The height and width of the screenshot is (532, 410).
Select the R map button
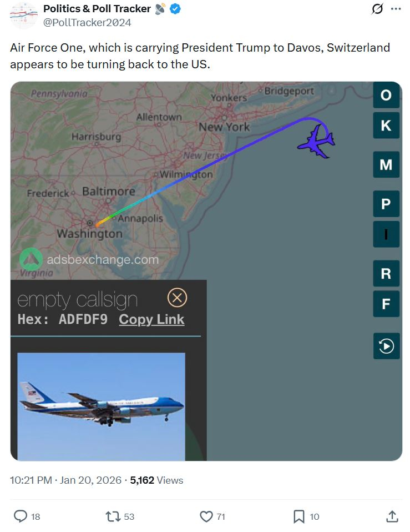click(x=386, y=273)
